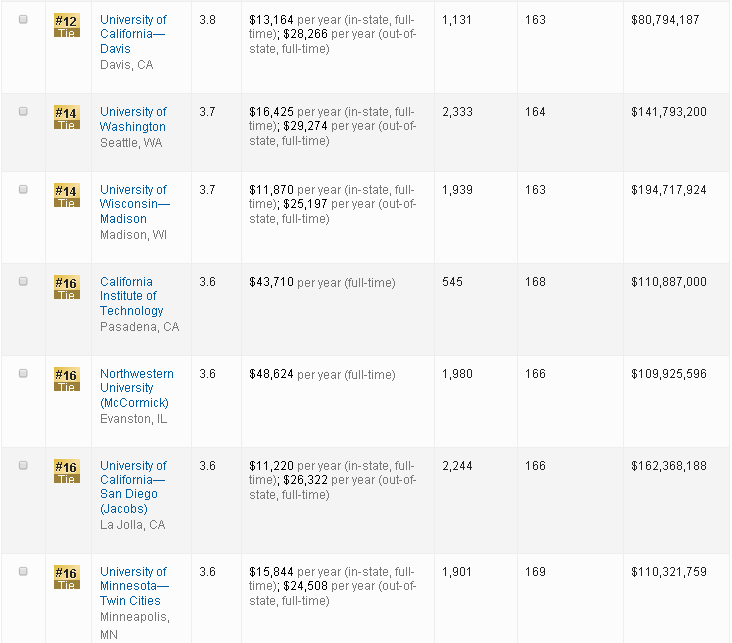732x643 pixels.
Task: Click the #16 Tie badge for California Institute of Technology
Action: (66, 287)
